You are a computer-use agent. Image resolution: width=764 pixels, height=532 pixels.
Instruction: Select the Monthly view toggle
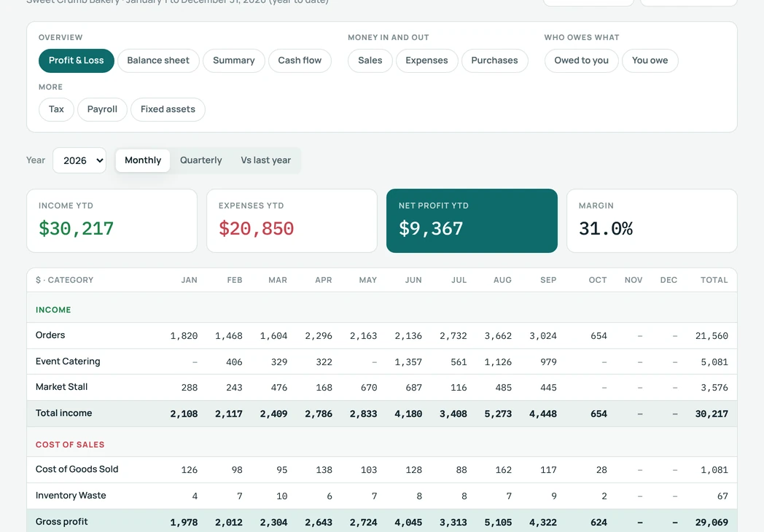pyautogui.click(x=143, y=160)
